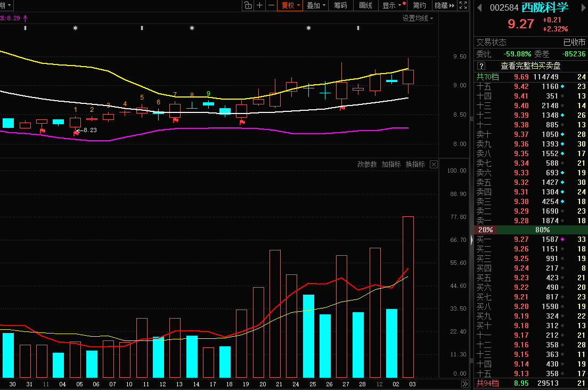Click cyan volume bar for date 25
Image resolution: width=588 pixels, height=390 pixels.
[308, 336]
